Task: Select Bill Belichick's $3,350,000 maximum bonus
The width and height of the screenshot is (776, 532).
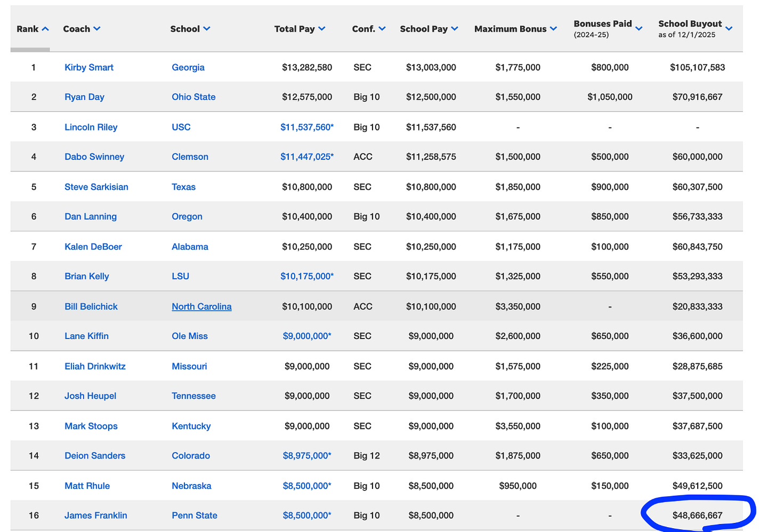Action: click(x=518, y=307)
